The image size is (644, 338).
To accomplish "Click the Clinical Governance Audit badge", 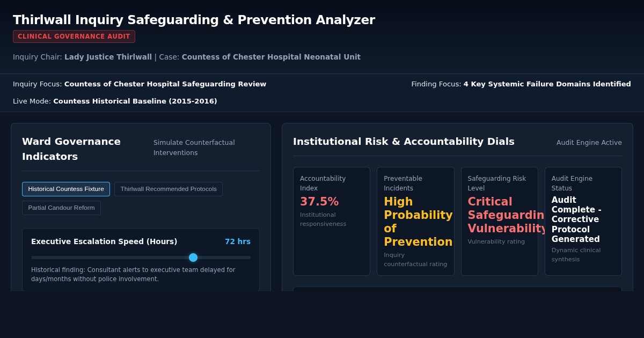I will coord(74,36).
